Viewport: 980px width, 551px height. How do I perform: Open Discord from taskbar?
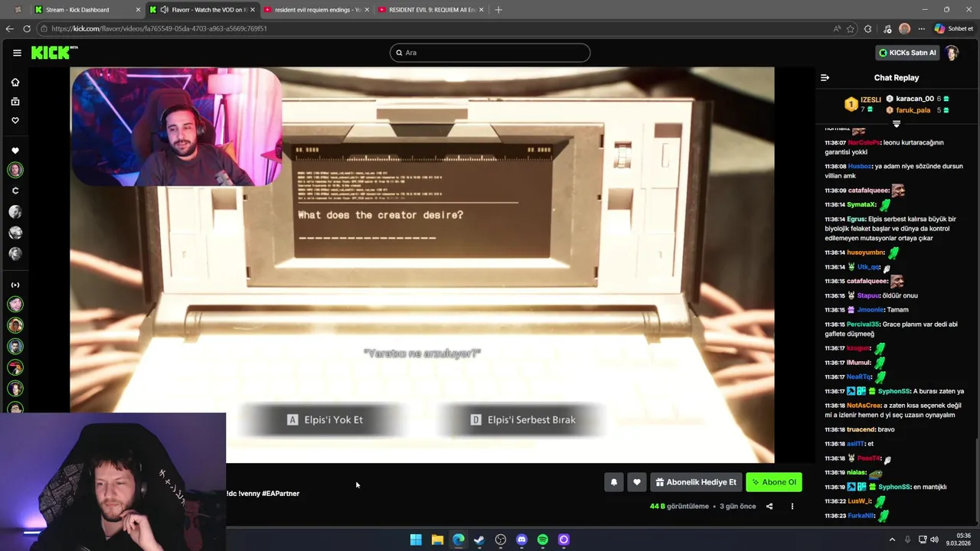pyautogui.click(x=521, y=540)
